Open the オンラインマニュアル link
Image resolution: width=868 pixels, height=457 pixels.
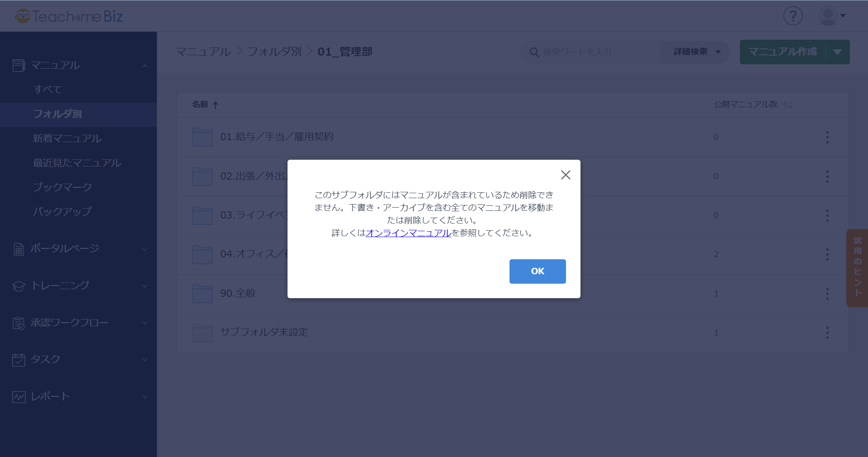point(408,233)
